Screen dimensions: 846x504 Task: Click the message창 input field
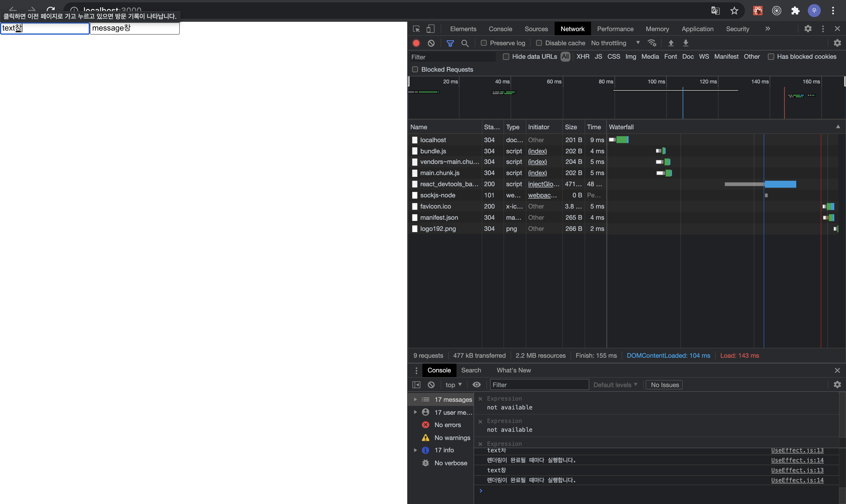135,28
